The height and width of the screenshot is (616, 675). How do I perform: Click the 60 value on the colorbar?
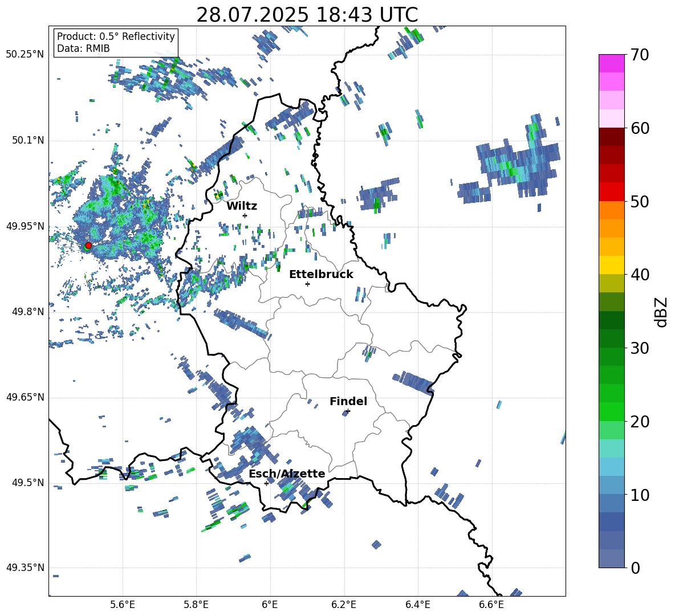640,128
